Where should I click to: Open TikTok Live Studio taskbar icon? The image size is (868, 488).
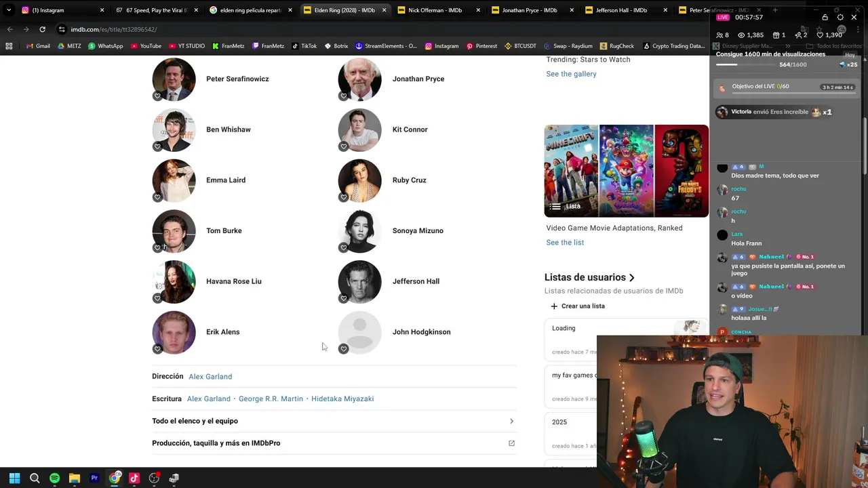[x=134, y=478]
